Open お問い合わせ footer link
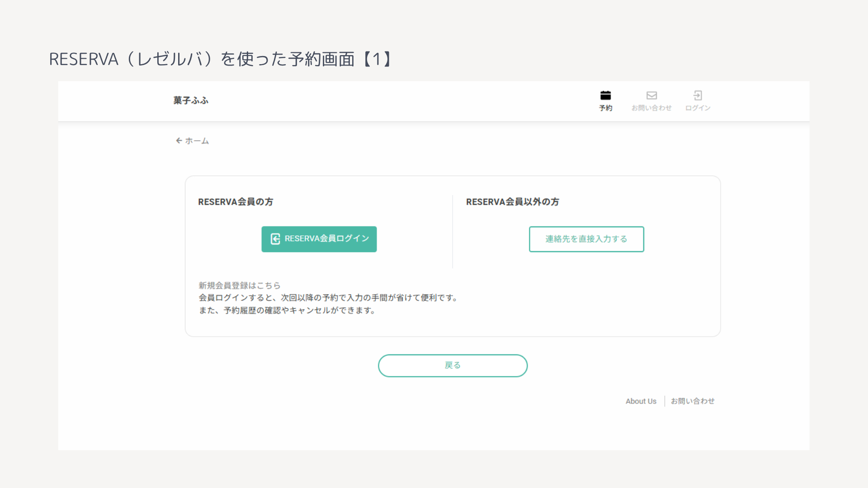Screen dimensions: 868x488 pos(693,401)
